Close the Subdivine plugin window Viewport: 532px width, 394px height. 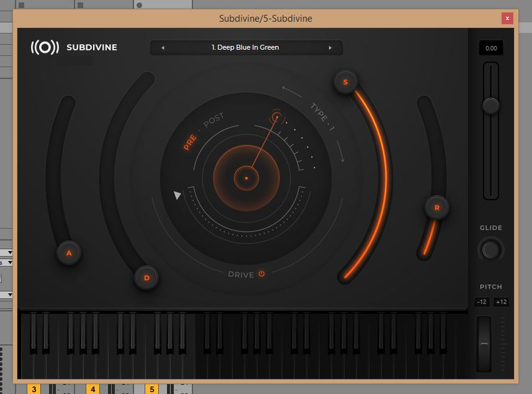(507, 19)
